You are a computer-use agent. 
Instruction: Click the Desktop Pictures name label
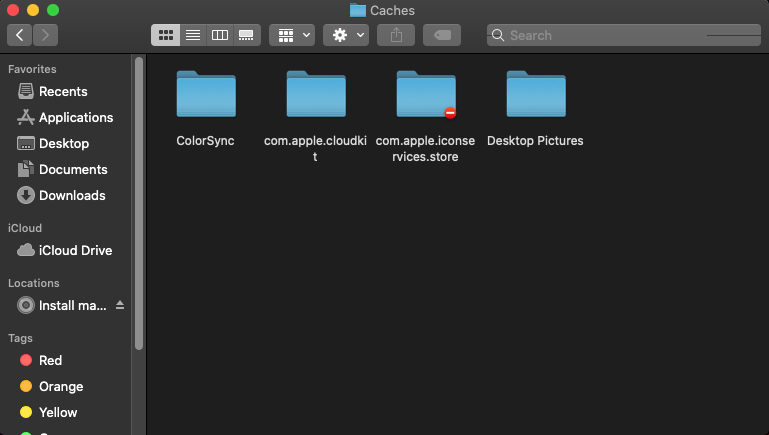pos(535,141)
